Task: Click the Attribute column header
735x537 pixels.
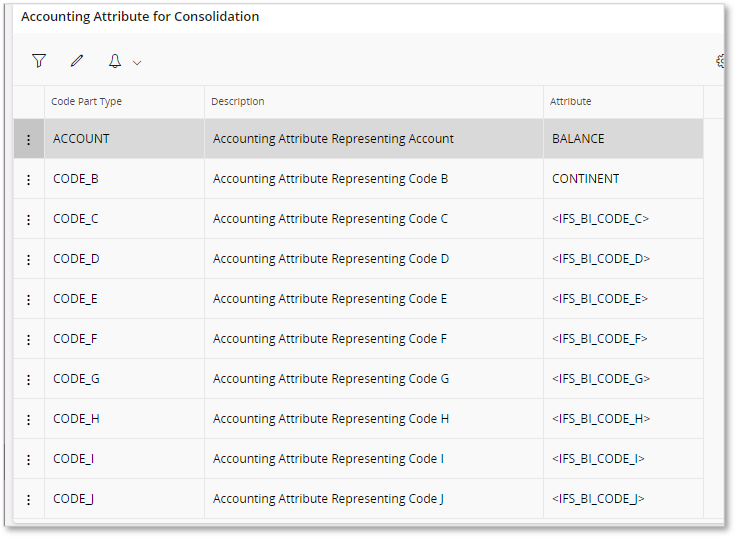Action: (570, 102)
